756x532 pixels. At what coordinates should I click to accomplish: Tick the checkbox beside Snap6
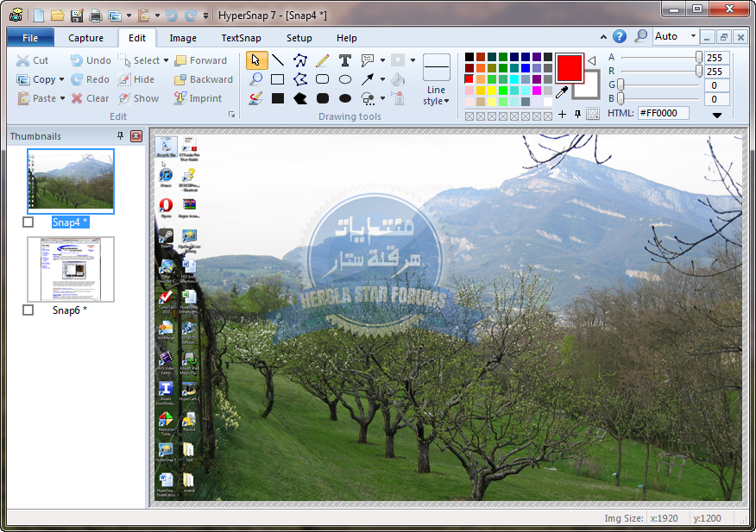28,310
